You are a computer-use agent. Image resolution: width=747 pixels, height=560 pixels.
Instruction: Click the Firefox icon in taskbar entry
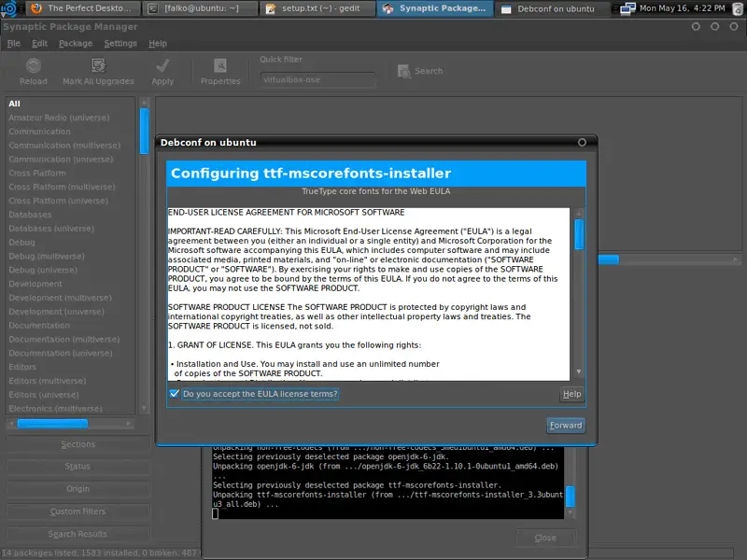36,8
